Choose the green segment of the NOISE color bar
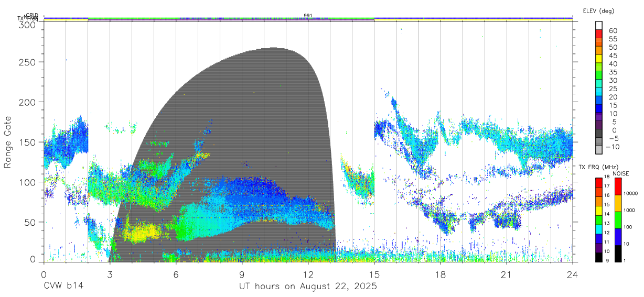 point(618,219)
